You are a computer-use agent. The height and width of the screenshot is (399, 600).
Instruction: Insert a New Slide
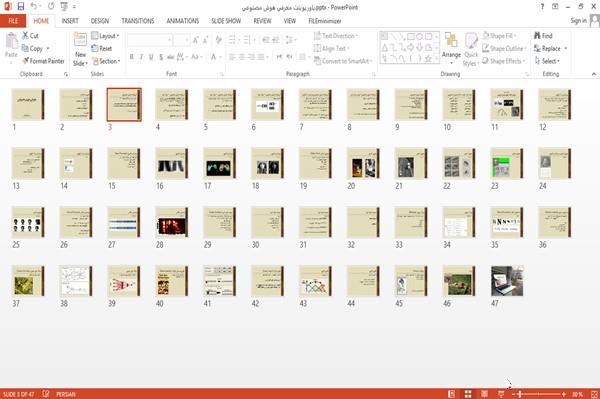tap(80, 50)
